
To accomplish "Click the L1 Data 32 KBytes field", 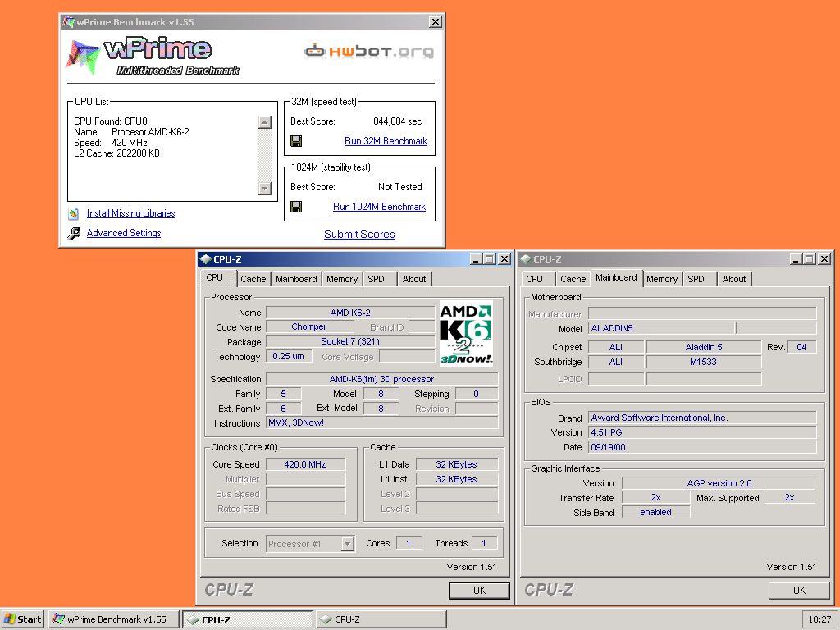I will [456, 464].
